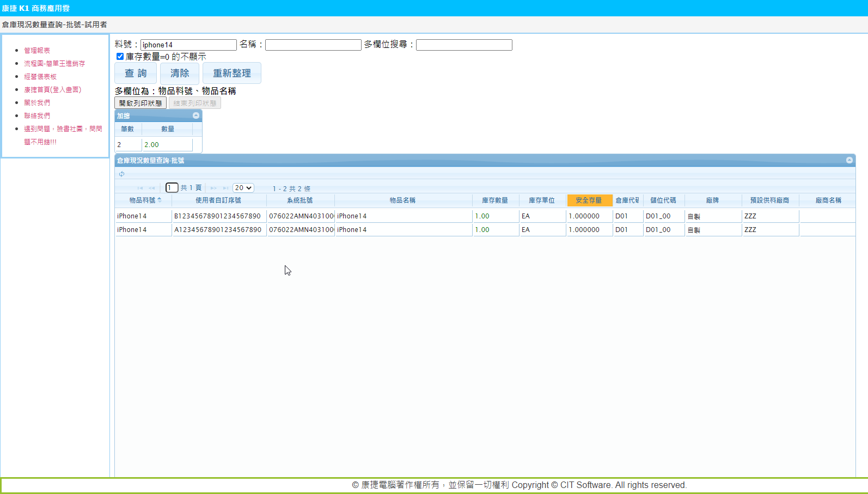Viewport: 868px width, 494px height.
Task: Open the rows-per-page dropdown showing 20
Action: click(243, 188)
